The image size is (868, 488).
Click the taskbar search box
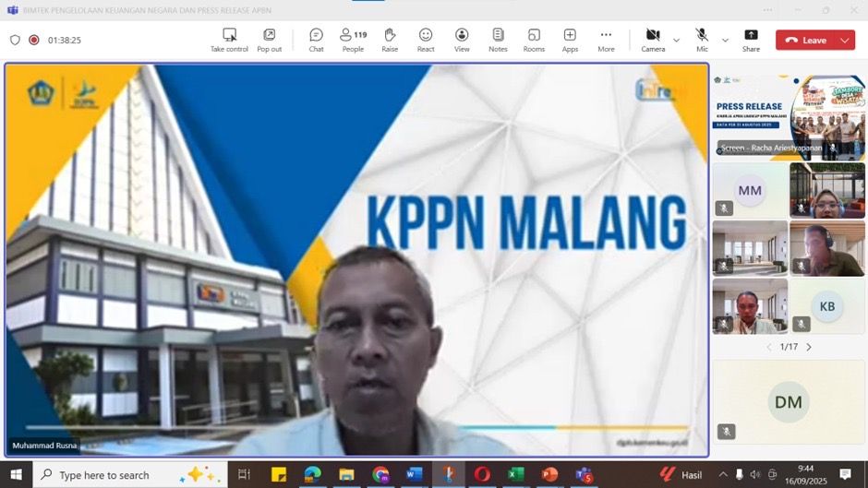130,475
